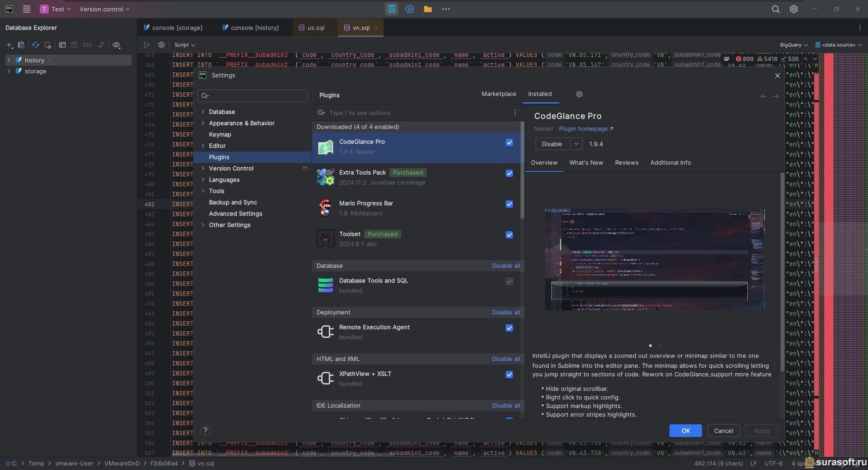This screenshot has width=868, height=470.
Task: Click the Refresh icon in Database Explorer
Action: pyautogui.click(x=35, y=45)
